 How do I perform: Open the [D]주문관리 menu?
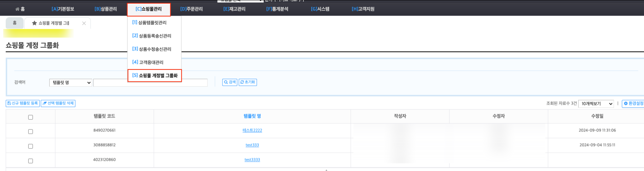(191, 9)
